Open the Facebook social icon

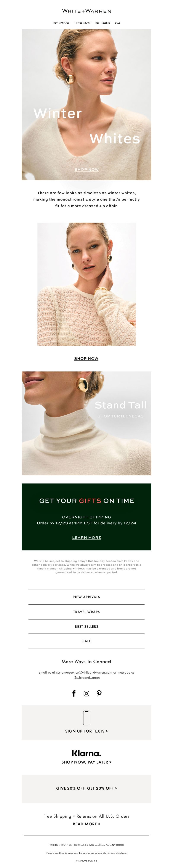pyautogui.click(x=74, y=693)
